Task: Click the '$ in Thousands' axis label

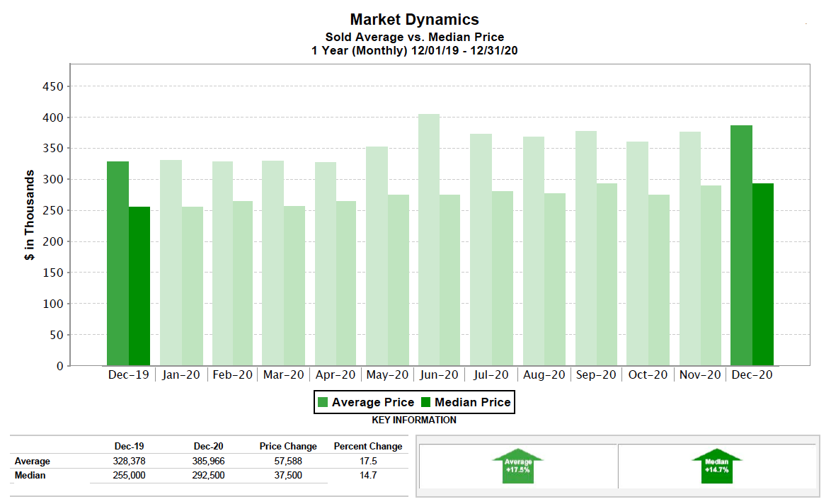Action: click(x=30, y=214)
